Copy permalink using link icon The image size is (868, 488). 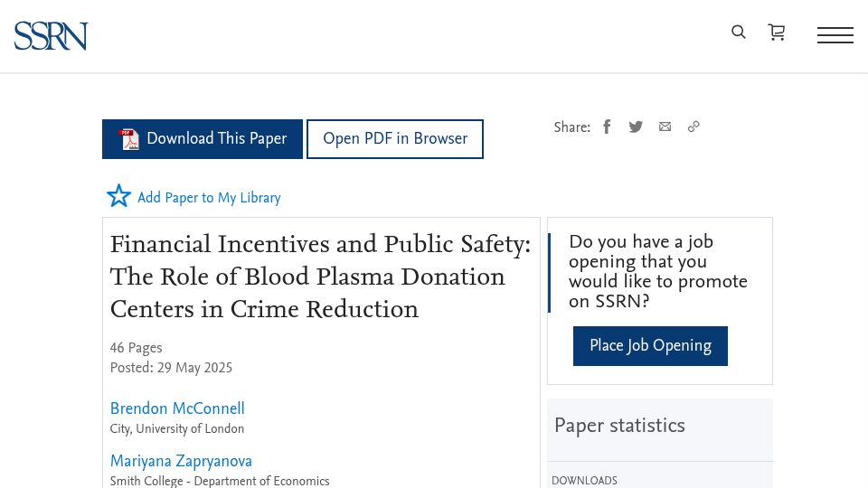[693, 127]
